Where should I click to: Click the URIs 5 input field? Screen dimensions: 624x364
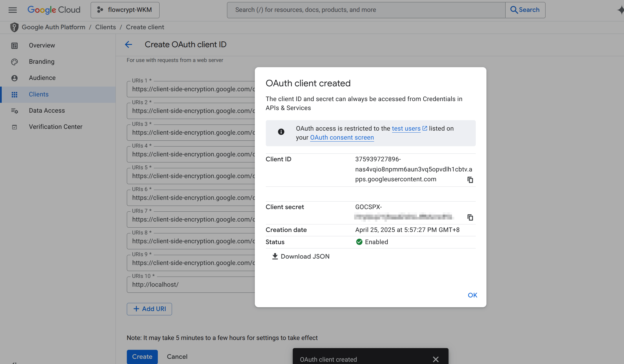click(191, 176)
